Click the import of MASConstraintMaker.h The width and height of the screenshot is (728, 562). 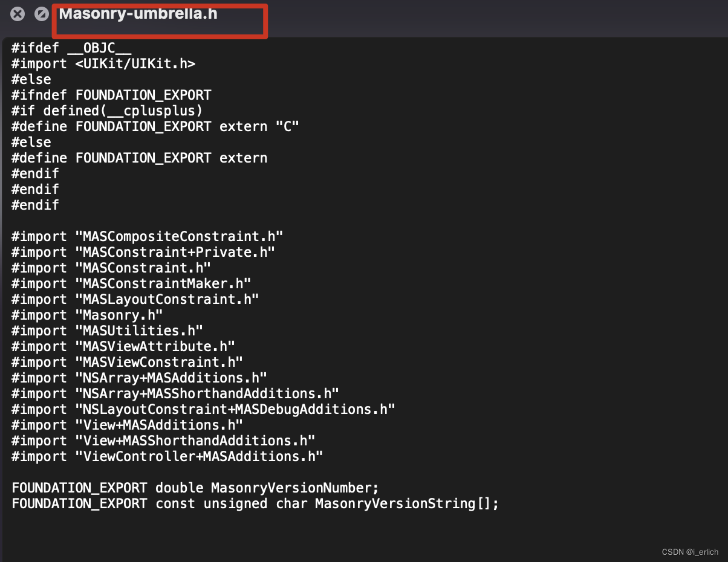(x=131, y=283)
